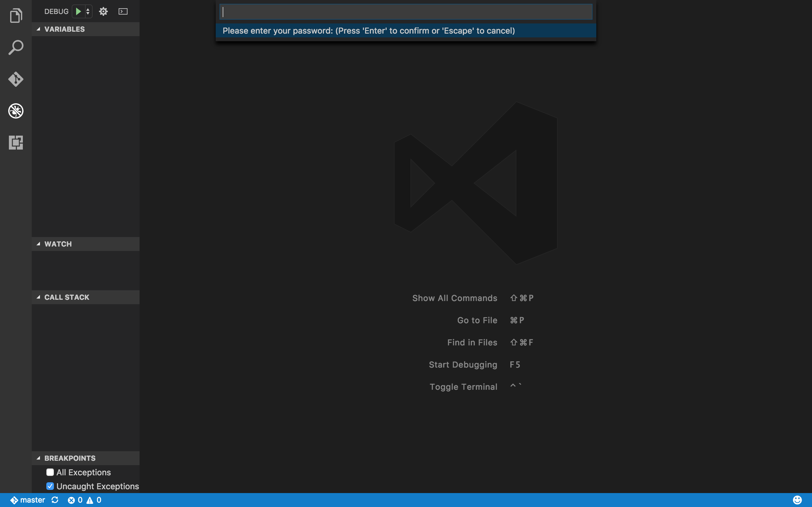Open the Source Control git icon
Viewport: 812px width, 507px height.
tap(16, 79)
